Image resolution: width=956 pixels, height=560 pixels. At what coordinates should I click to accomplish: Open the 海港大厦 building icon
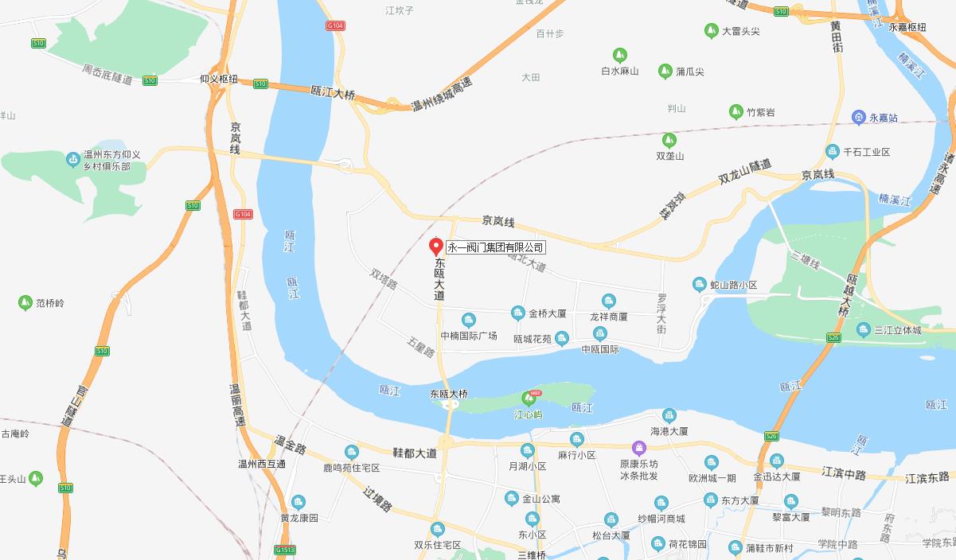pyautogui.click(x=669, y=415)
